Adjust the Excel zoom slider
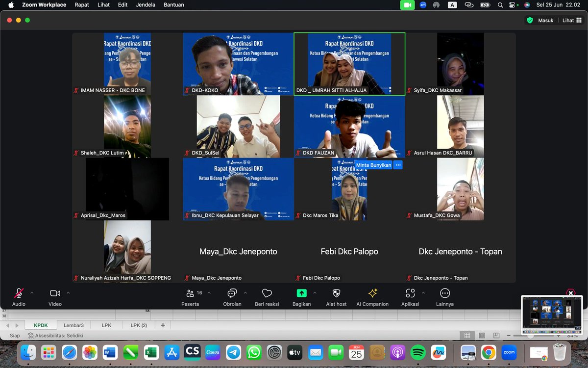The height and width of the screenshot is (368, 588). click(x=531, y=336)
